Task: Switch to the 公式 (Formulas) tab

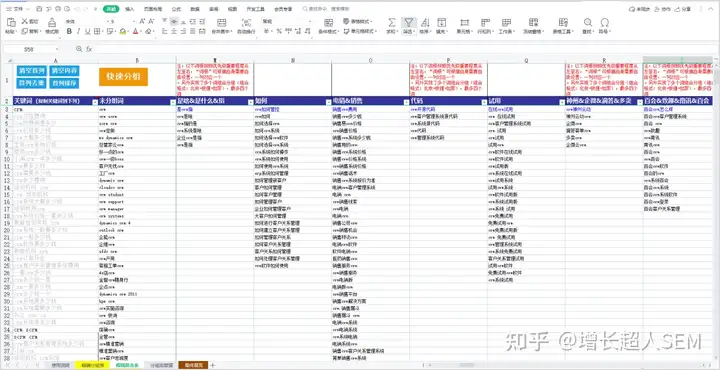Action: (x=176, y=9)
